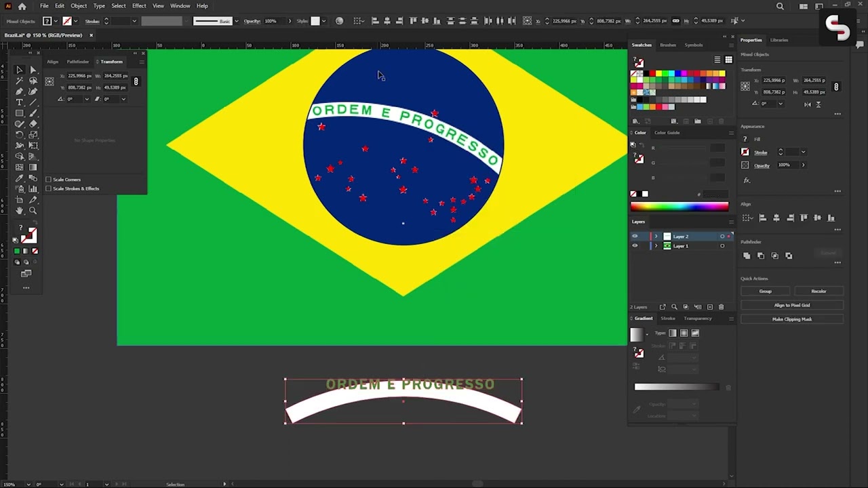The height and width of the screenshot is (488, 868).
Task: Switch swatches to list view
Action: tap(717, 60)
